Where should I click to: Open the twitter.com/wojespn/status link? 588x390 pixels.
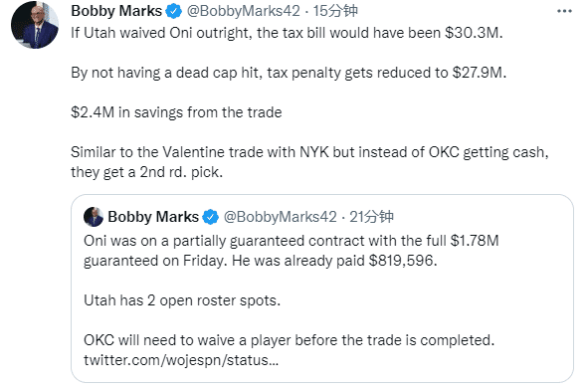[181, 360]
